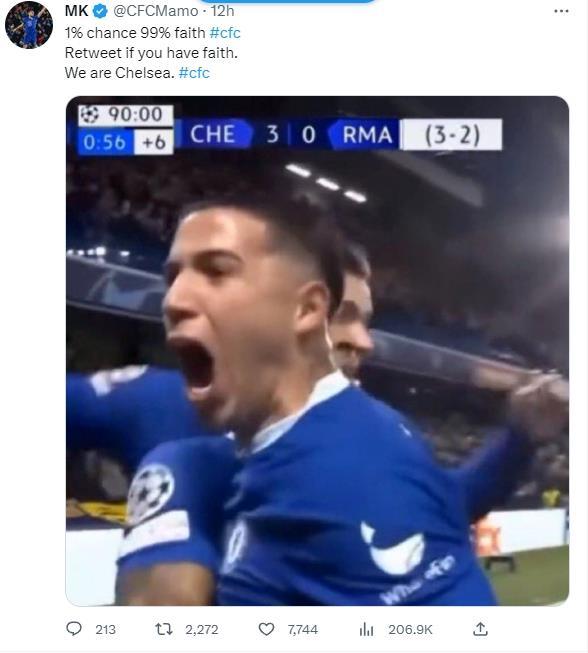Click the 206.9K views count
Image resolution: width=588 pixels, height=653 pixels.
410,629
